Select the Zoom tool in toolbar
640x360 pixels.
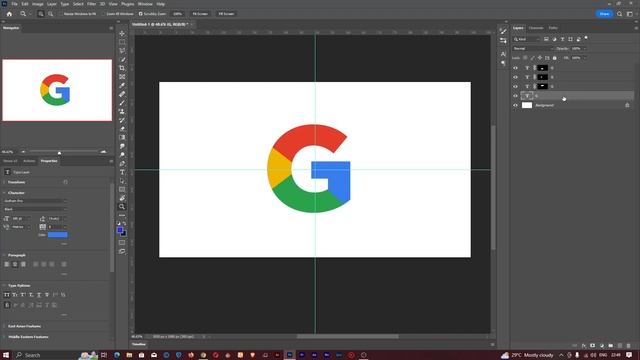pyautogui.click(x=122, y=207)
